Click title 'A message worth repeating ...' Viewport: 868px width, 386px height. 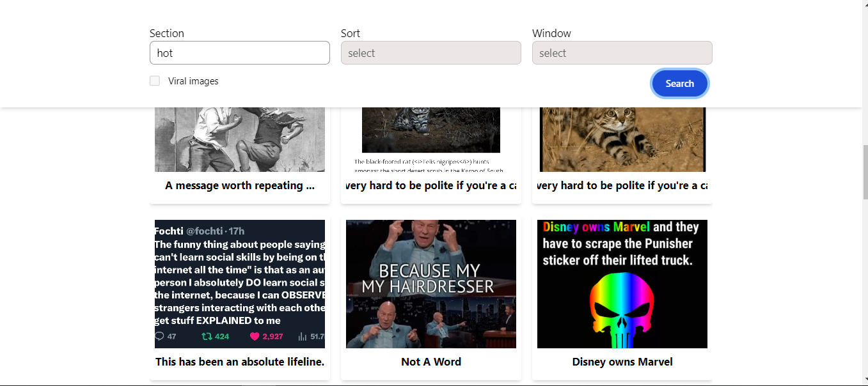coord(240,186)
